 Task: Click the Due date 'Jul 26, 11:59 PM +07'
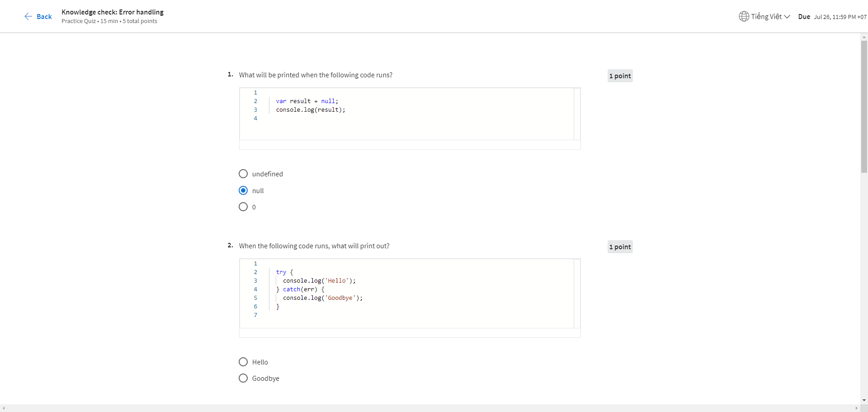pyautogui.click(x=840, y=17)
